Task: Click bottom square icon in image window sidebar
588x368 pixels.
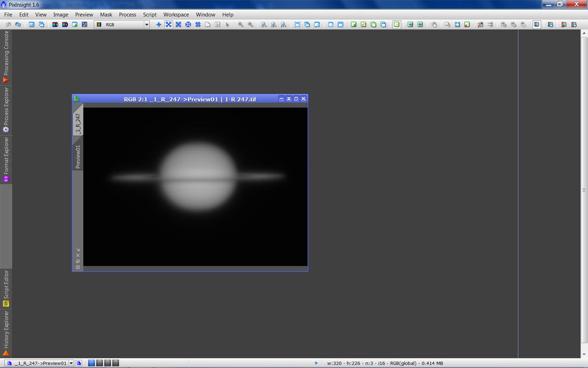Action: (x=78, y=267)
